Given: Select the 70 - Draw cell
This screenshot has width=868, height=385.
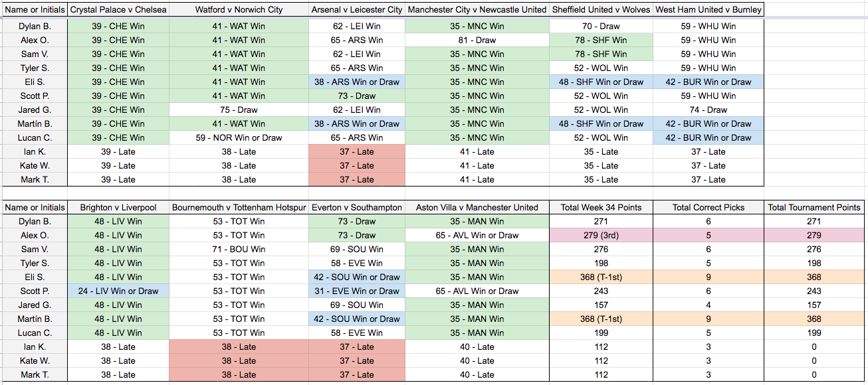Looking at the screenshot, I should coord(601,27).
